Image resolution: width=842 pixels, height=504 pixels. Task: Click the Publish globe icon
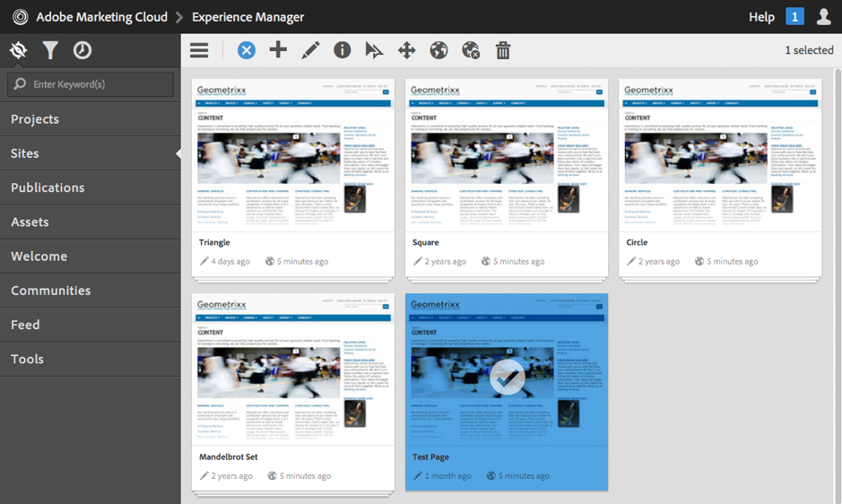438,50
